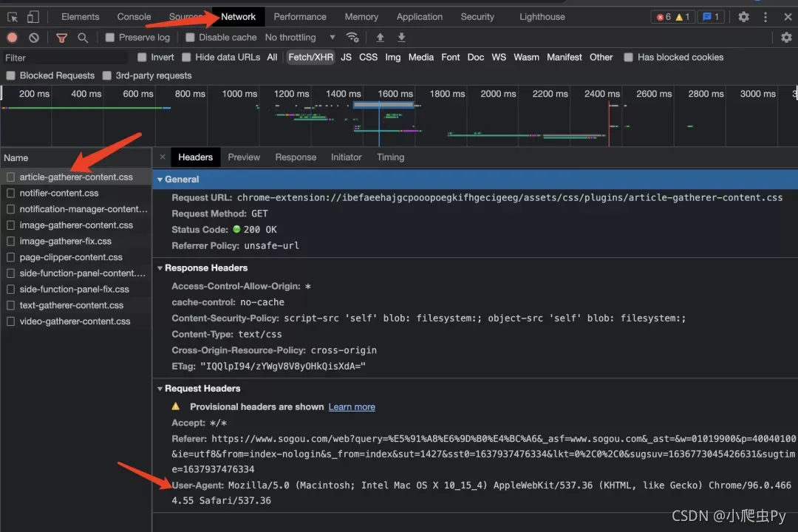Screen dimensions: 798x532
Task: Open the Security panel tab
Action: [477, 17]
